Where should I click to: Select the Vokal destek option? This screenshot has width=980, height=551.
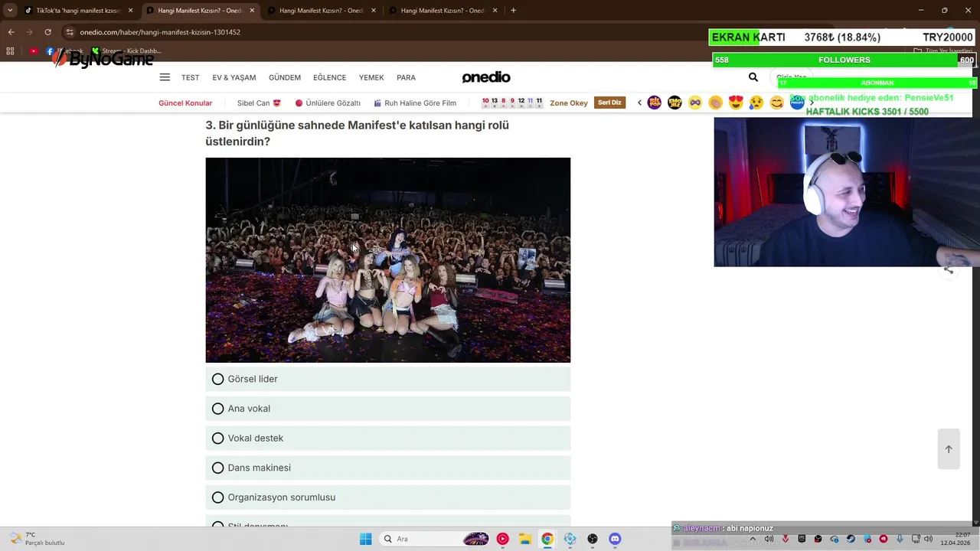point(388,438)
